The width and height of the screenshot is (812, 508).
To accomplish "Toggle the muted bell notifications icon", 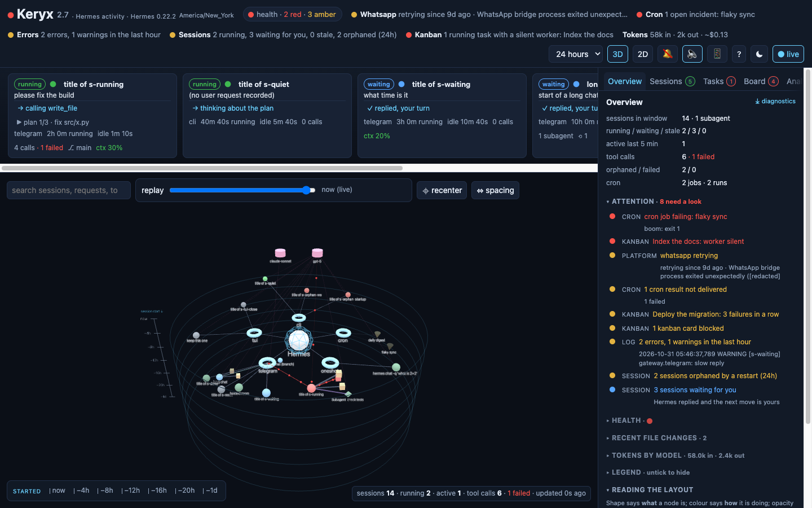I will click(667, 54).
